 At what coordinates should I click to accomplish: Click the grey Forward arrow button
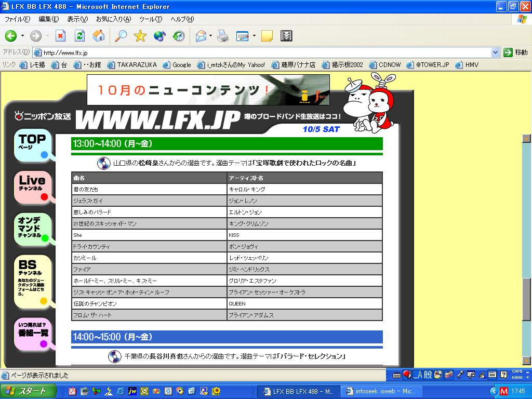[x=36, y=36]
